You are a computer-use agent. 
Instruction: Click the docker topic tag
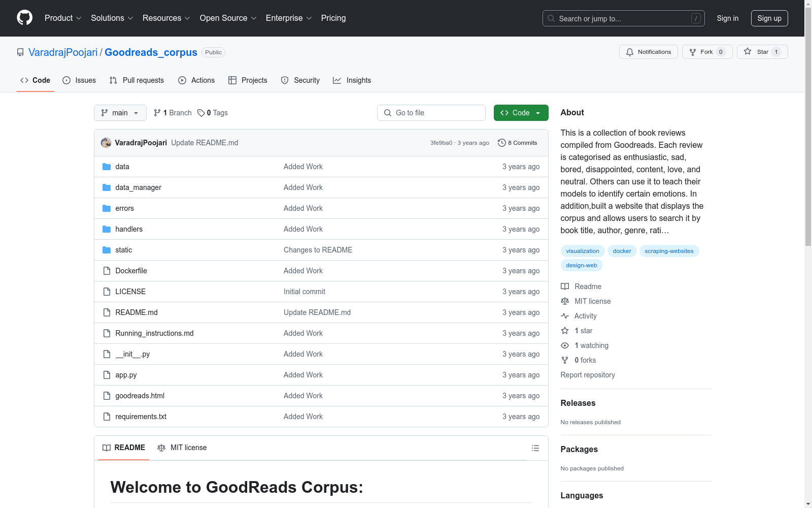click(x=622, y=251)
